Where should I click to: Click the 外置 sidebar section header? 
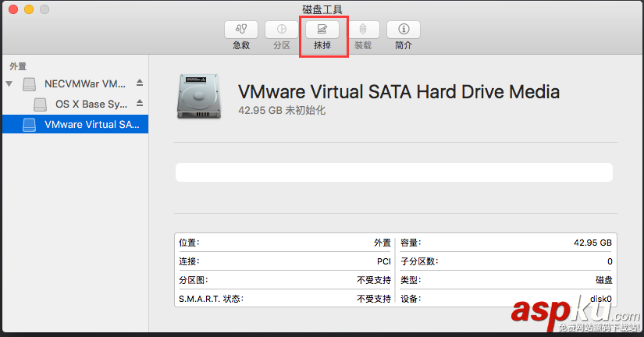(17, 66)
